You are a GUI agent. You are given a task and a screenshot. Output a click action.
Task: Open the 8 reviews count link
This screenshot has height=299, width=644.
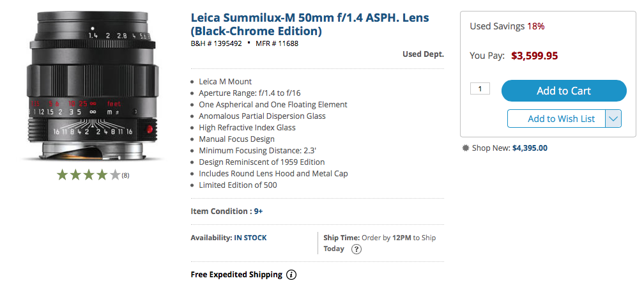click(x=125, y=176)
